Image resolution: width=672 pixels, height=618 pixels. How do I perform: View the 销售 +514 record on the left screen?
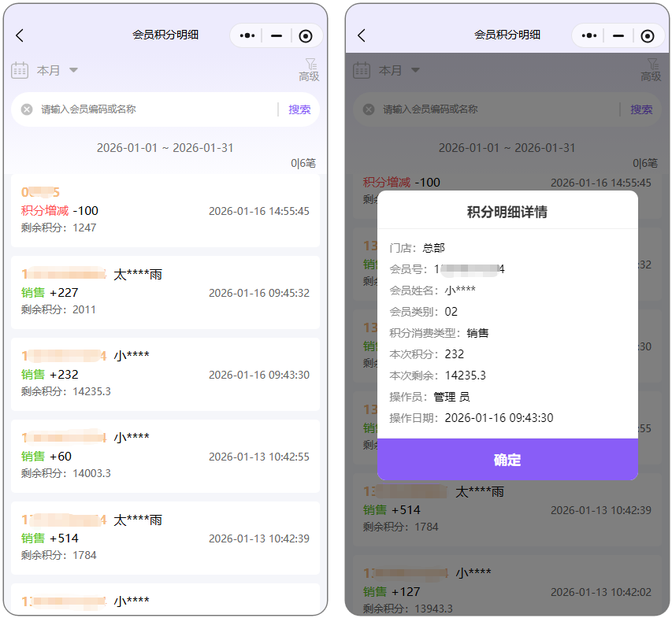pyautogui.click(x=165, y=538)
